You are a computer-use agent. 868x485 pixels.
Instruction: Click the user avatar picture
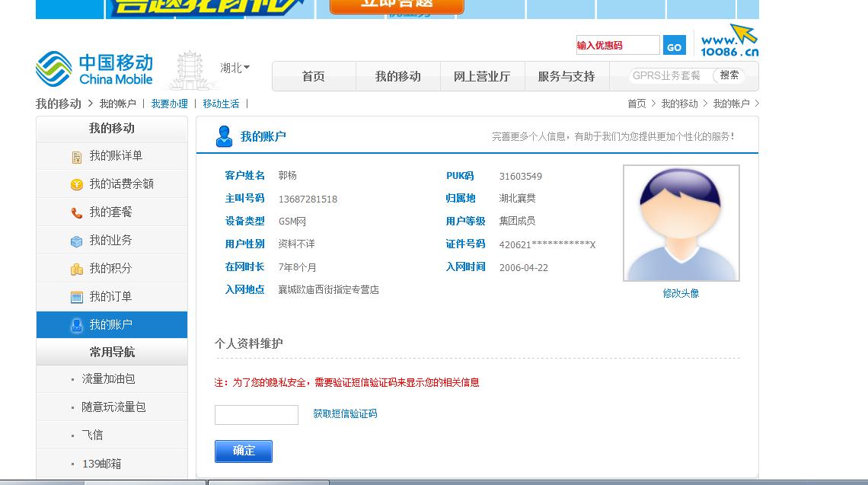coord(681,223)
